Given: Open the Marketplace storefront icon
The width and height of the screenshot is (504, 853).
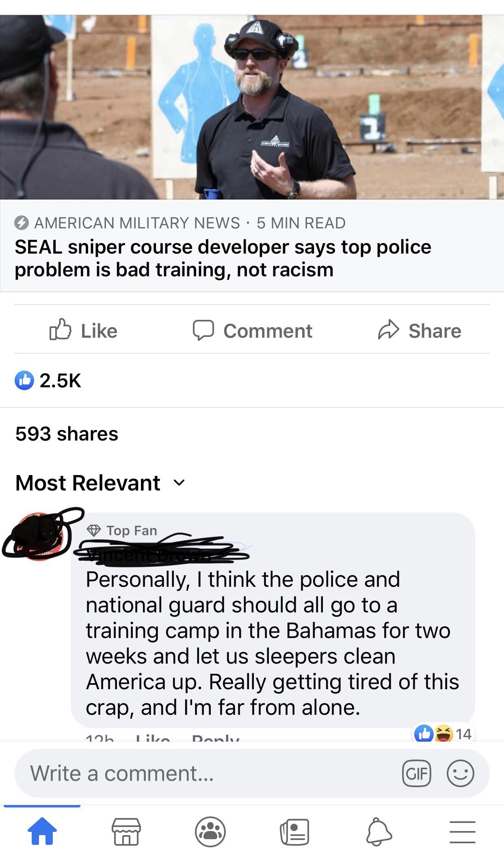Looking at the screenshot, I should [x=126, y=831].
